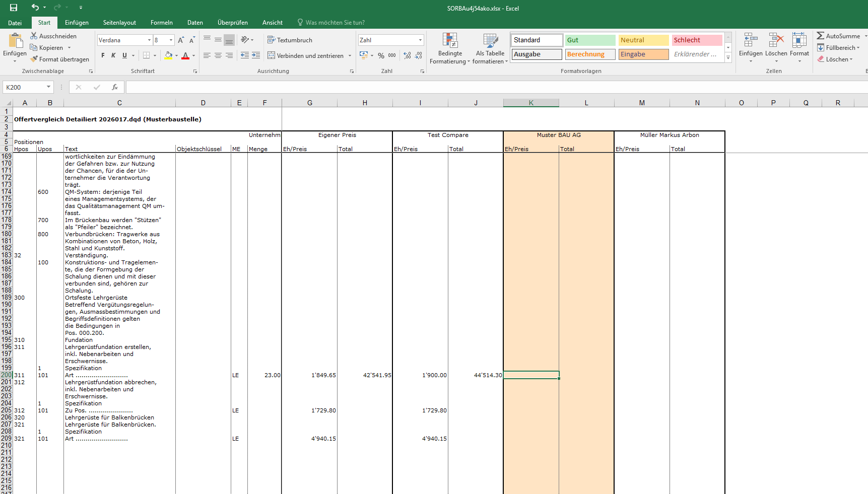The image size is (868, 494).
Task: Align cell content to top
Action: tap(207, 40)
